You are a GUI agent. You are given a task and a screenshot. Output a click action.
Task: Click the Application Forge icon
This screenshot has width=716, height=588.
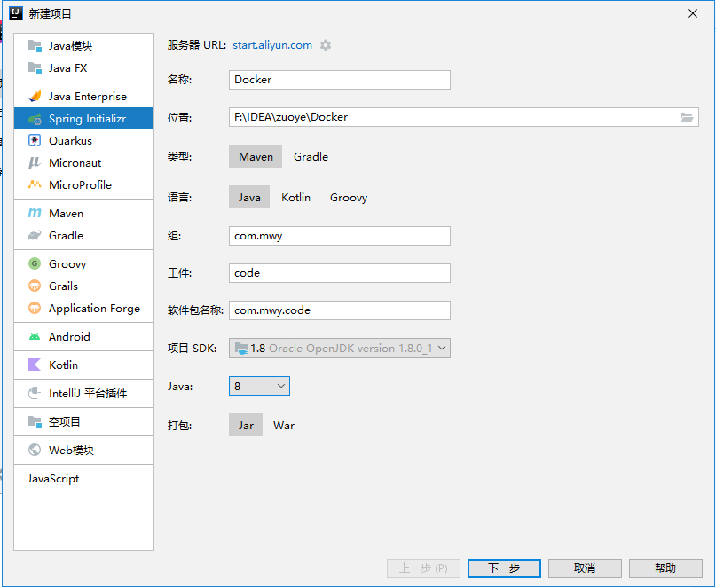[x=35, y=308]
